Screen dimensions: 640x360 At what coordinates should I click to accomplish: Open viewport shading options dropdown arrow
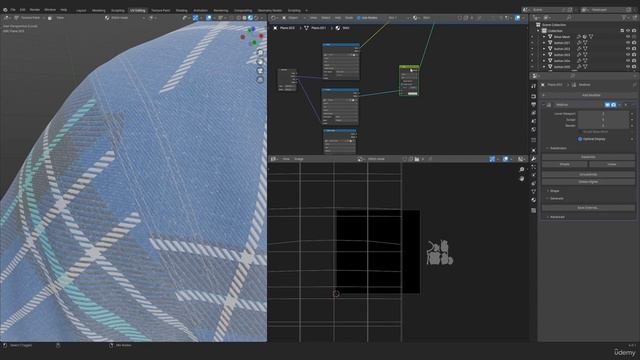pos(262,18)
